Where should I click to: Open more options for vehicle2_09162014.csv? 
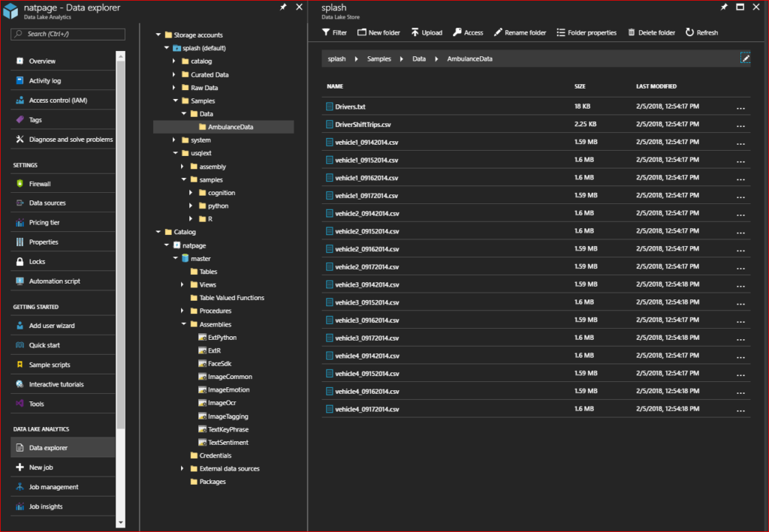[x=740, y=250]
